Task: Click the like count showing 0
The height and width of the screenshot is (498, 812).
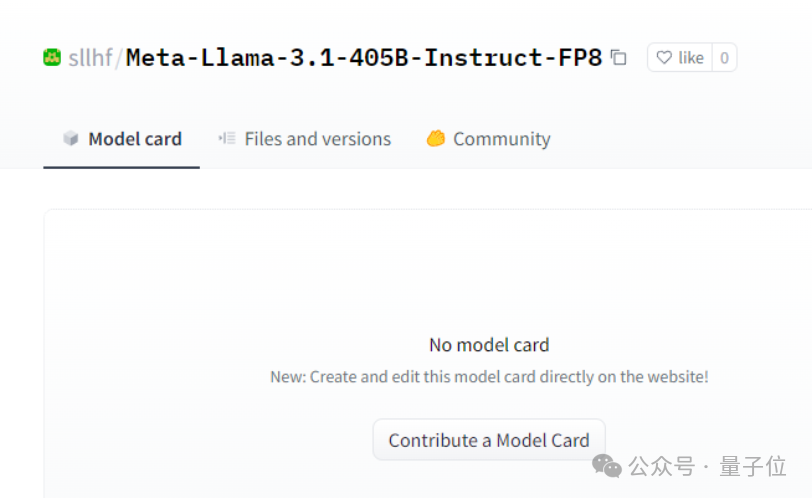Action: (x=724, y=58)
